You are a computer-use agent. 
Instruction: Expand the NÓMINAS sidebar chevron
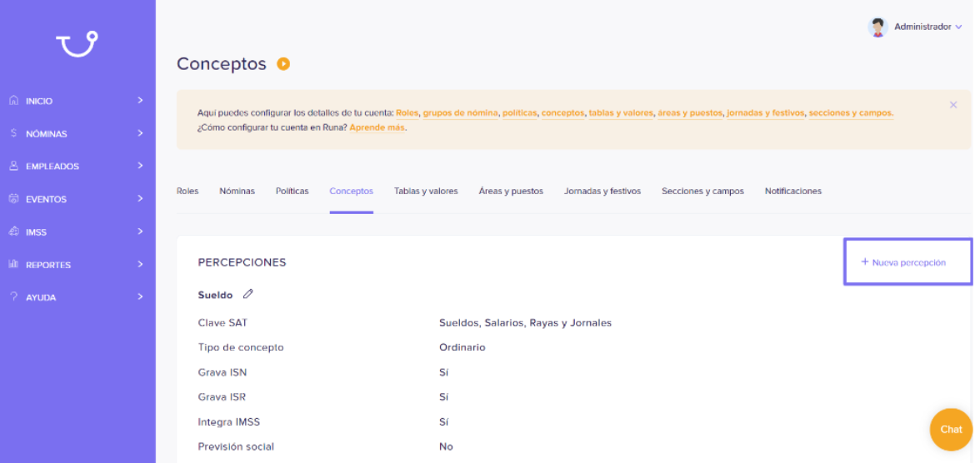coord(140,133)
